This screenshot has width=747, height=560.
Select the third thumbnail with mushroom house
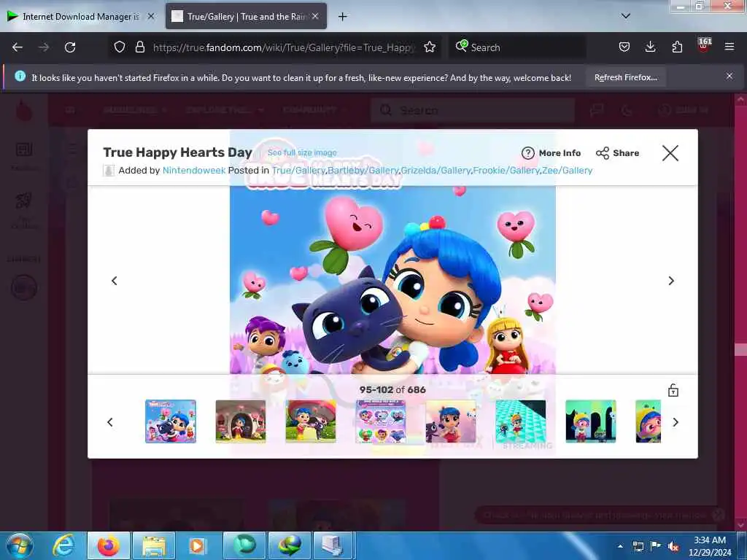(311, 421)
